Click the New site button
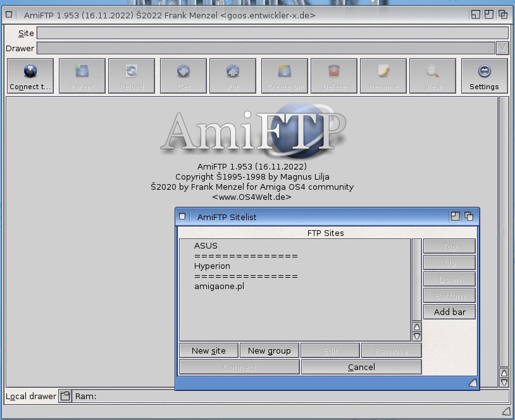 [209, 350]
